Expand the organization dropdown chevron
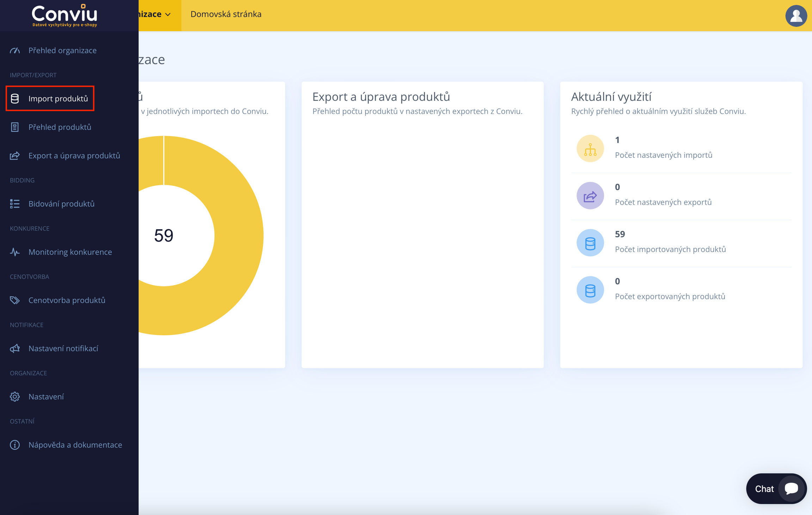Image resolution: width=812 pixels, height=515 pixels. click(x=168, y=14)
